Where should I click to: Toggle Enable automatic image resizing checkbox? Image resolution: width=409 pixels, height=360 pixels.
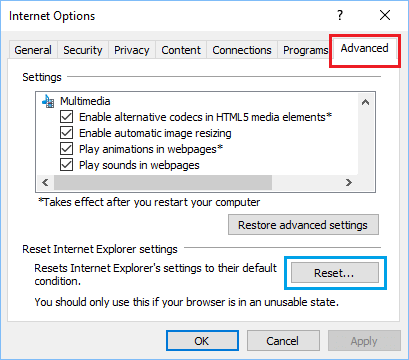(x=66, y=133)
